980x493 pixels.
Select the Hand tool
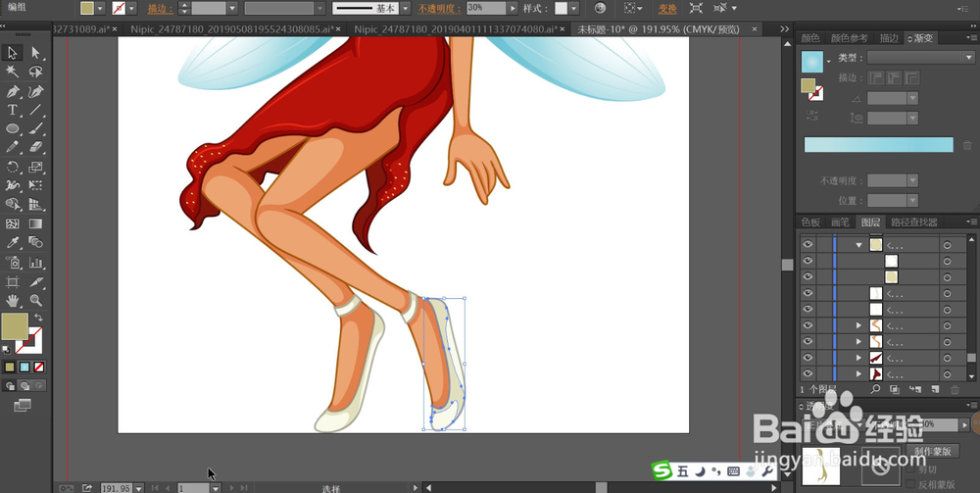[x=13, y=301]
